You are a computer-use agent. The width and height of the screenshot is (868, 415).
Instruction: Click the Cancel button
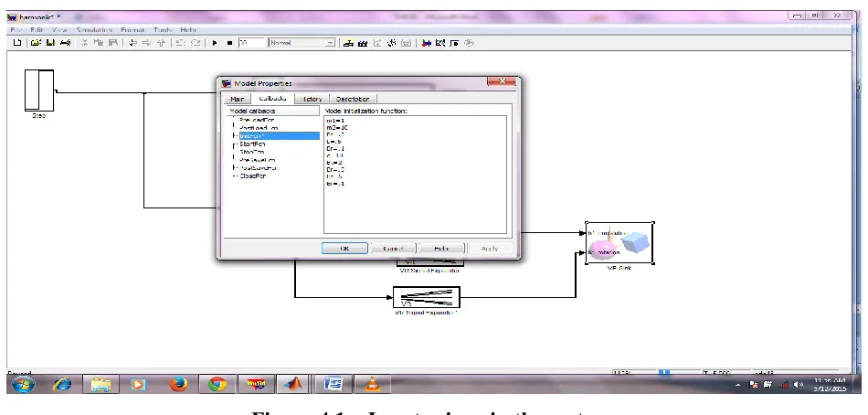tap(393, 249)
